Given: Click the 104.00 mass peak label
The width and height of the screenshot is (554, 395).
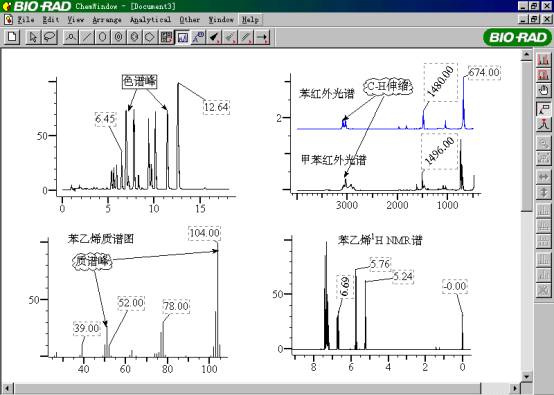Looking at the screenshot, I should [205, 233].
